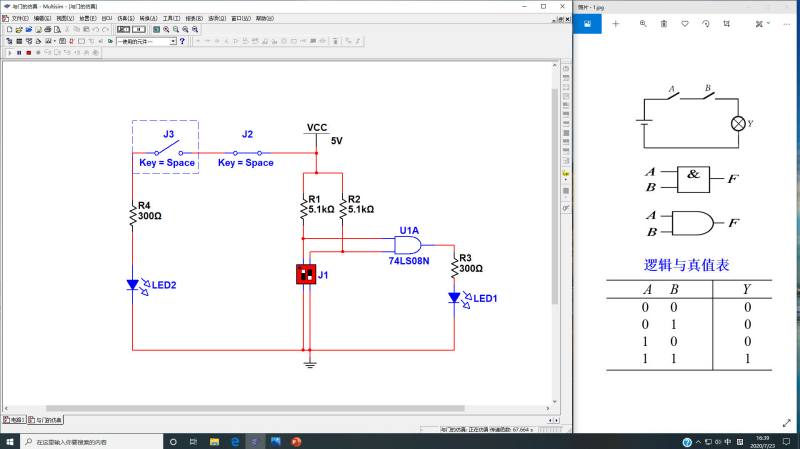The image size is (800, 449).
Task: Click the print icon in Multisim toolbar
Action: (x=48, y=30)
